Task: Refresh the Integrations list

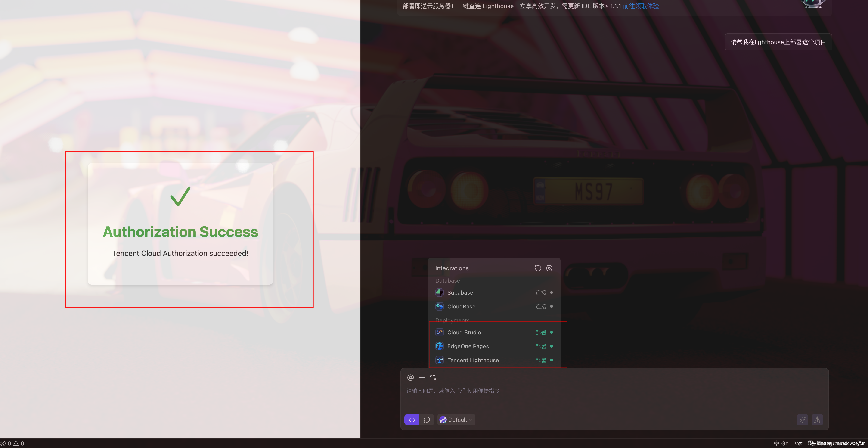Action: [x=538, y=268]
